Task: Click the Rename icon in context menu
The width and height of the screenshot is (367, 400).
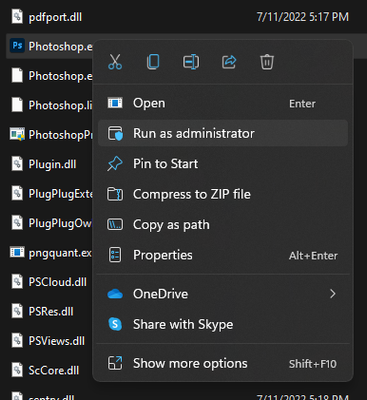Action: pyautogui.click(x=191, y=62)
